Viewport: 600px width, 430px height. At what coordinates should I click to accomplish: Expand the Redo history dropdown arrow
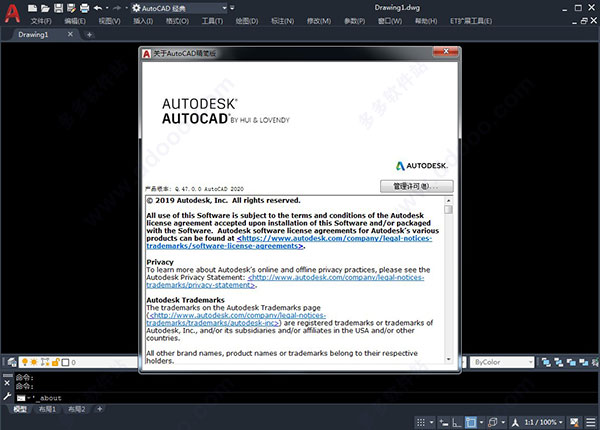[x=126, y=8]
